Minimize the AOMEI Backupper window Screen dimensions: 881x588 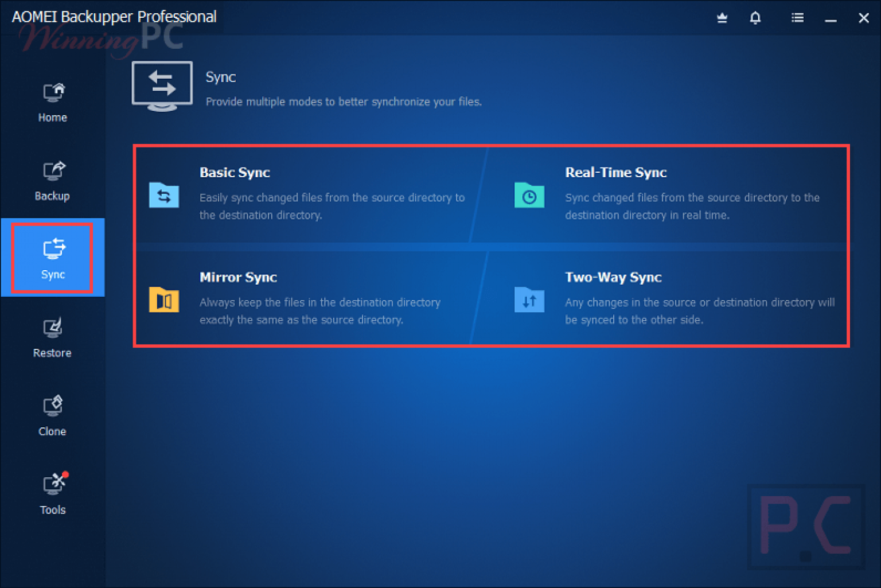(831, 18)
